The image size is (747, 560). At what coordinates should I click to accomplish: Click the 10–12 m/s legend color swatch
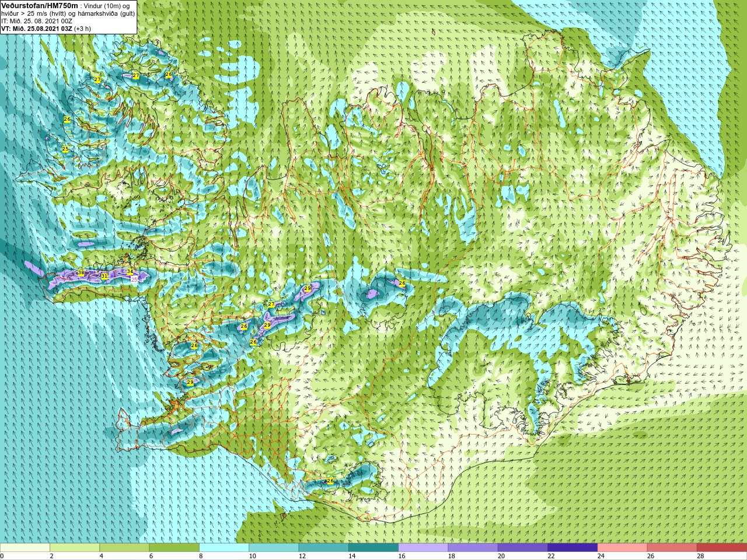point(274,548)
